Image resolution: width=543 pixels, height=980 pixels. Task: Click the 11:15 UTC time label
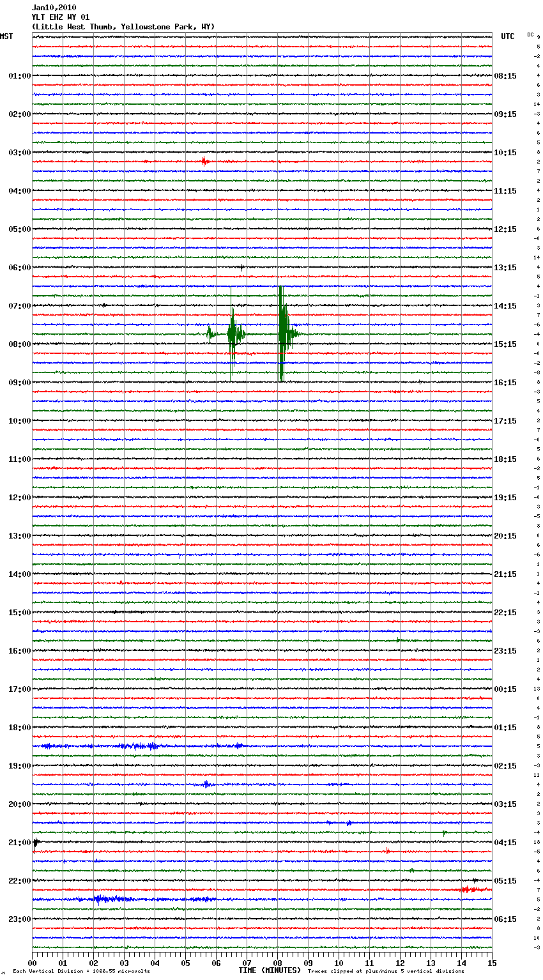pos(505,191)
